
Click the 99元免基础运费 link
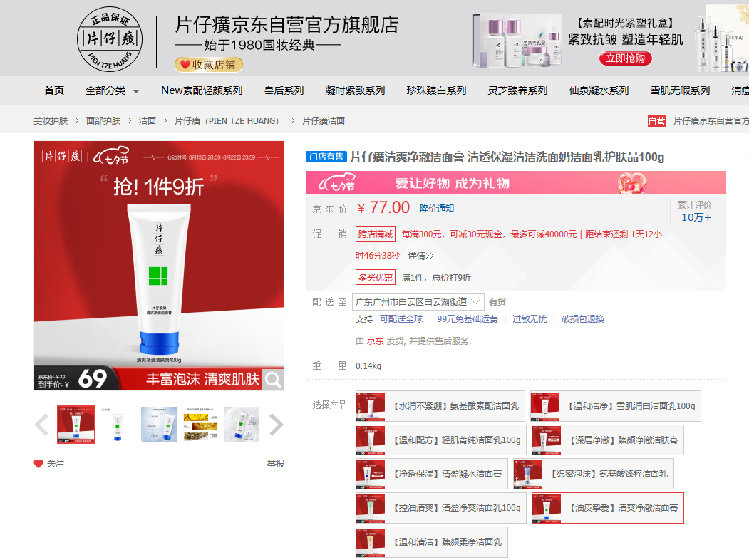[x=468, y=319]
